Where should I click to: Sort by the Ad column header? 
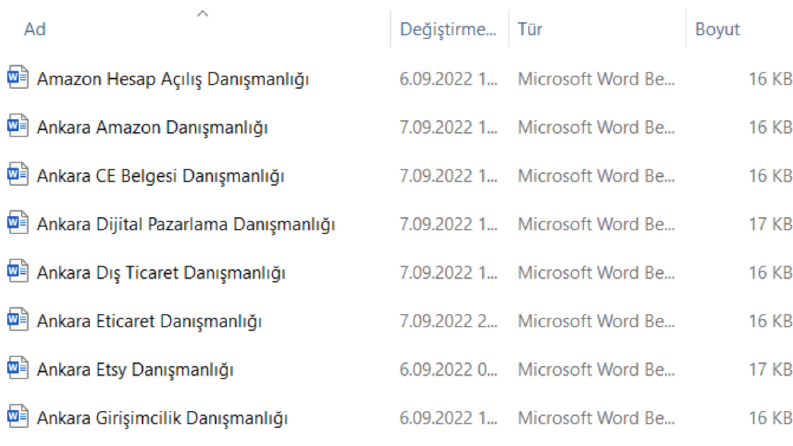click(x=35, y=29)
